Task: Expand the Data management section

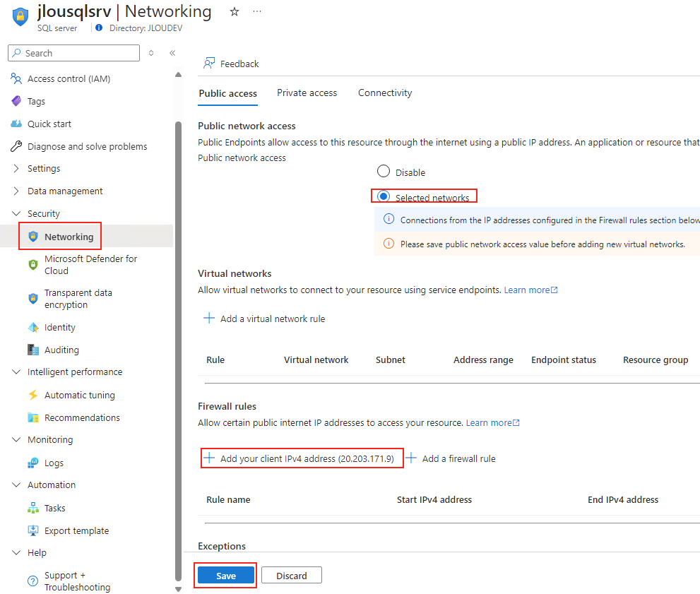Action: [x=16, y=191]
